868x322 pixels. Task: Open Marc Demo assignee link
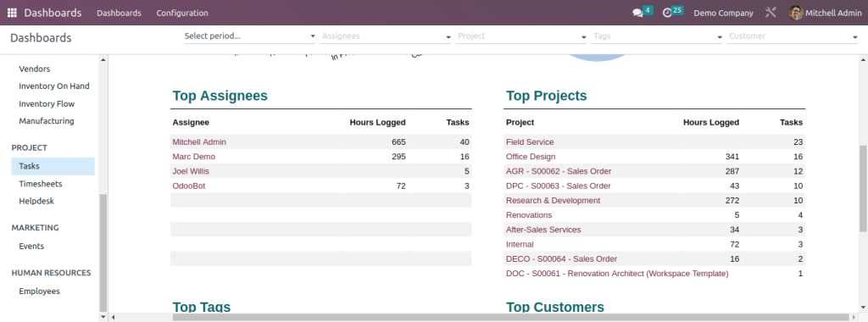click(194, 157)
